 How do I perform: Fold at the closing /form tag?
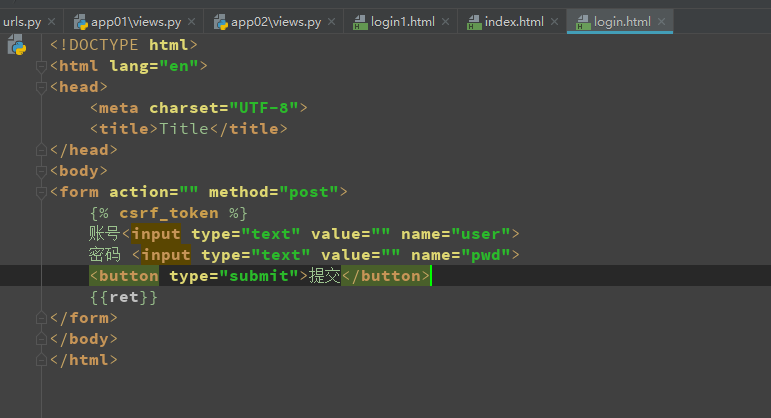(41, 318)
